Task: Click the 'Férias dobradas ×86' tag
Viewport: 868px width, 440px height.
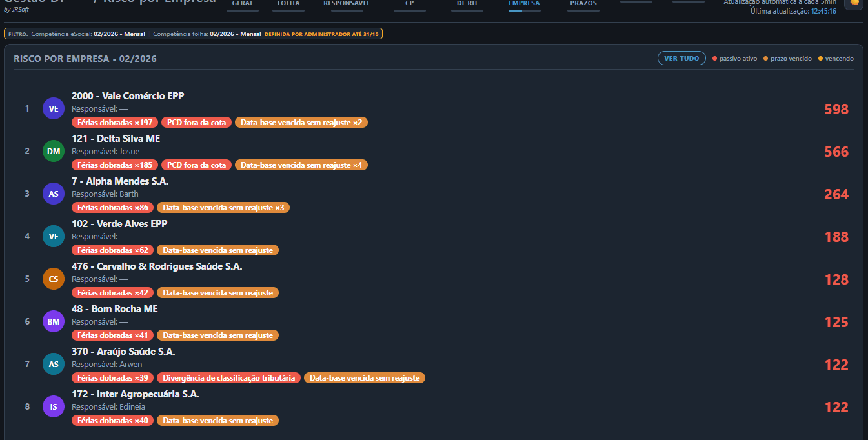Action: coord(113,207)
